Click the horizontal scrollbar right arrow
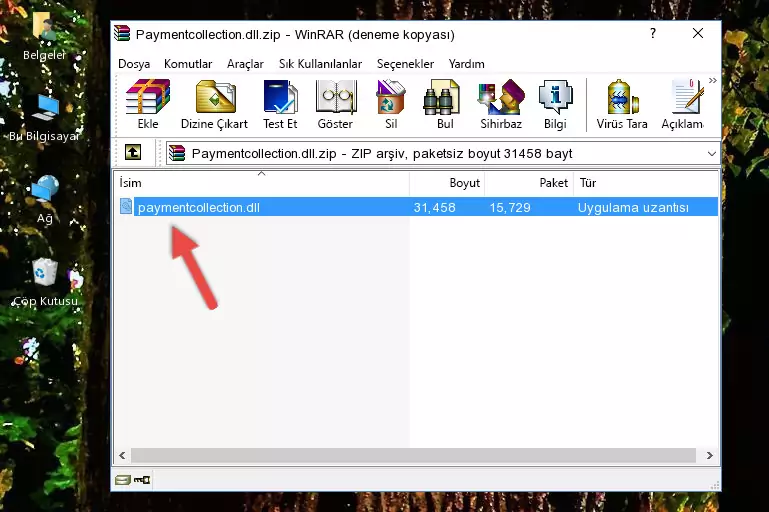The width and height of the screenshot is (769, 512). point(709,455)
